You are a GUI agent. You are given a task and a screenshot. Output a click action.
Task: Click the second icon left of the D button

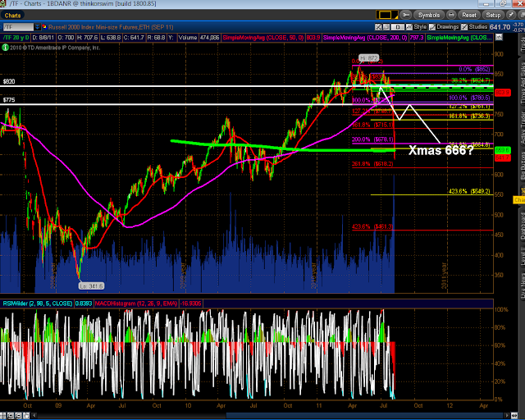(x=386, y=27)
